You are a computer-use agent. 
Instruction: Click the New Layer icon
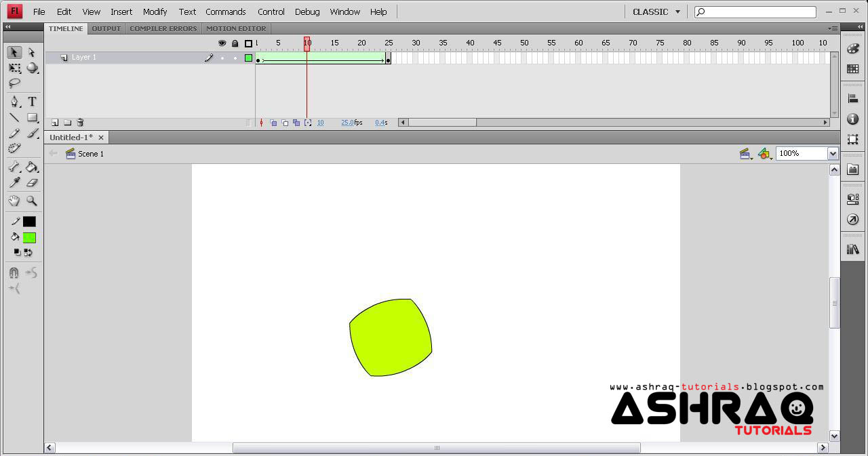pyautogui.click(x=55, y=123)
